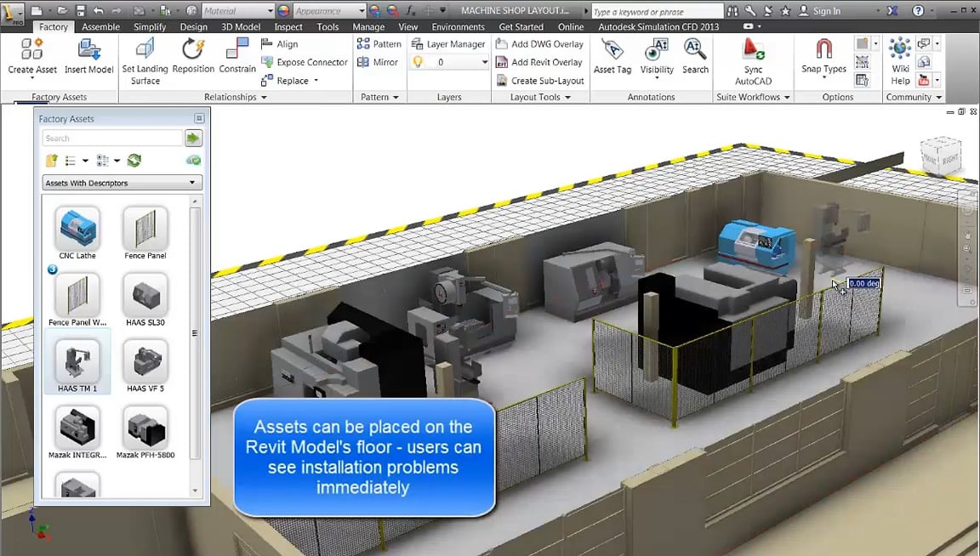Select the Create Asset tool
980x556 pixels.
[x=31, y=58]
